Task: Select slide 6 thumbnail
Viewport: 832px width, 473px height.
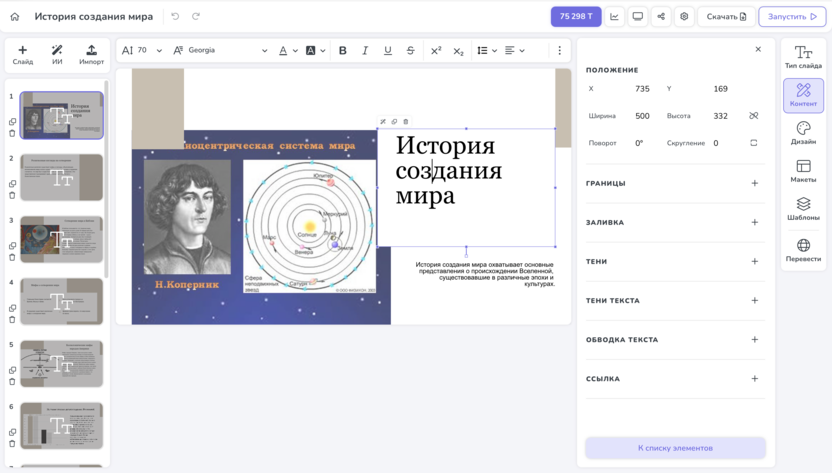Action: click(x=62, y=426)
